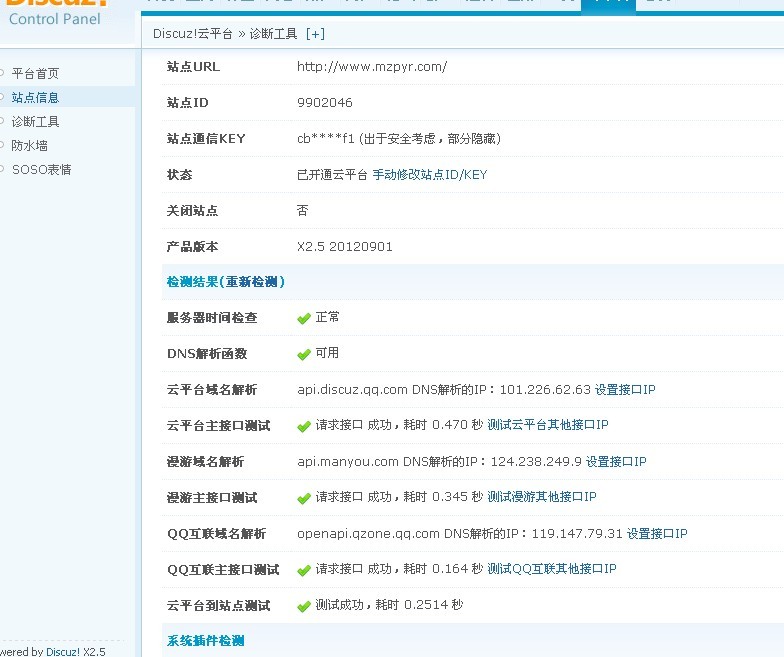Click the 站点通信KEY label
Screen dimensions: 784x657
pyautogui.click(x=206, y=138)
